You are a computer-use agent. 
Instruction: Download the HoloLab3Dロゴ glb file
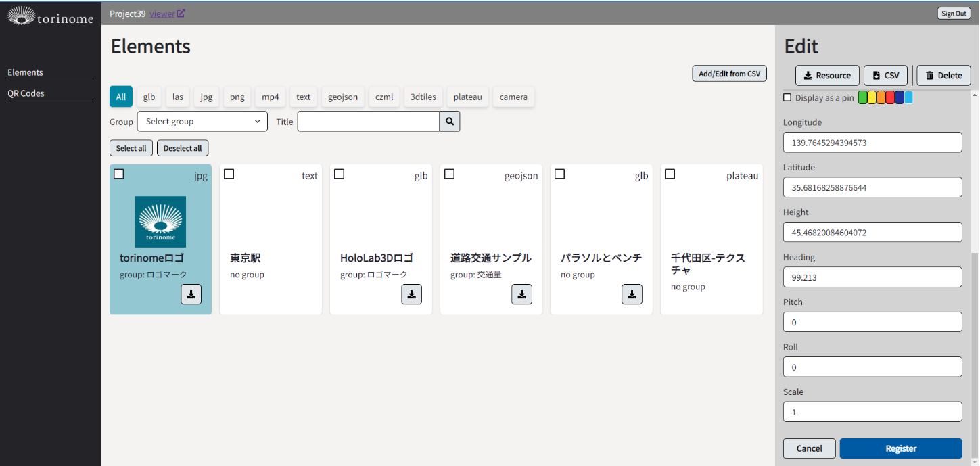(411, 294)
